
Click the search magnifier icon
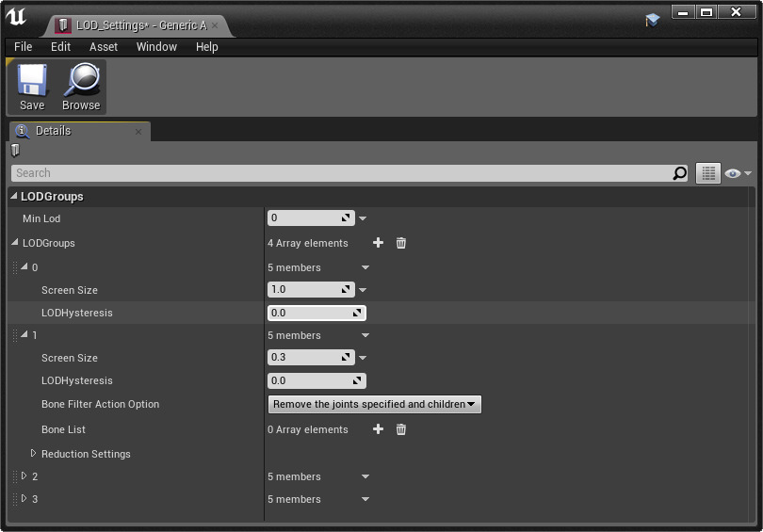[680, 173]
